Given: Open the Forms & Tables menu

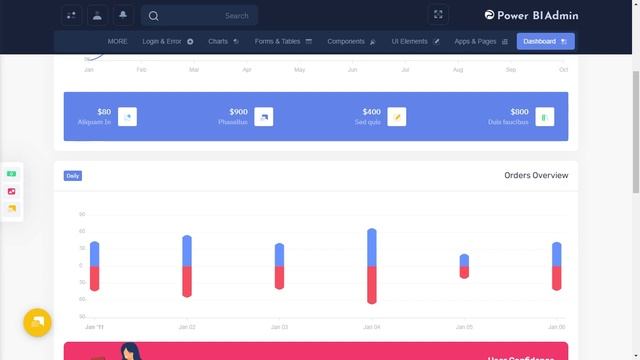Looking at the screenshot, I should click(x=283, y=41).
